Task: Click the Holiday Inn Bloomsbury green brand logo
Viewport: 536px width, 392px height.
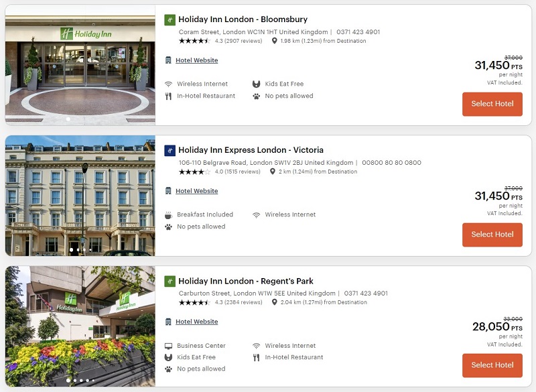Action: pos(170,20)
